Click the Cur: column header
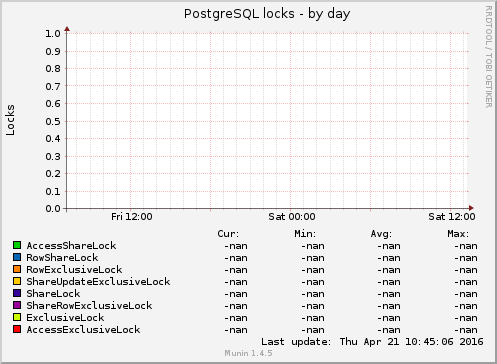 (x=228, y=234)
